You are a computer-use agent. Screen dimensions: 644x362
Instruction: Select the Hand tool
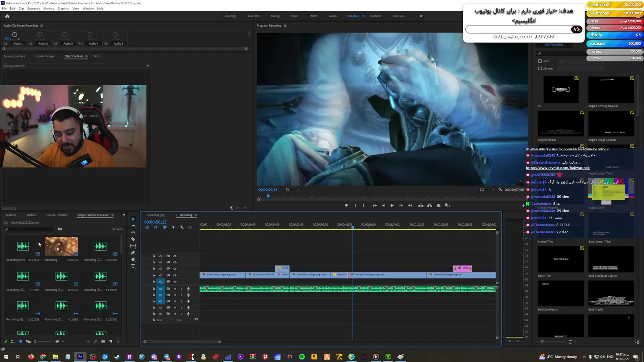(x=133, y=259)
